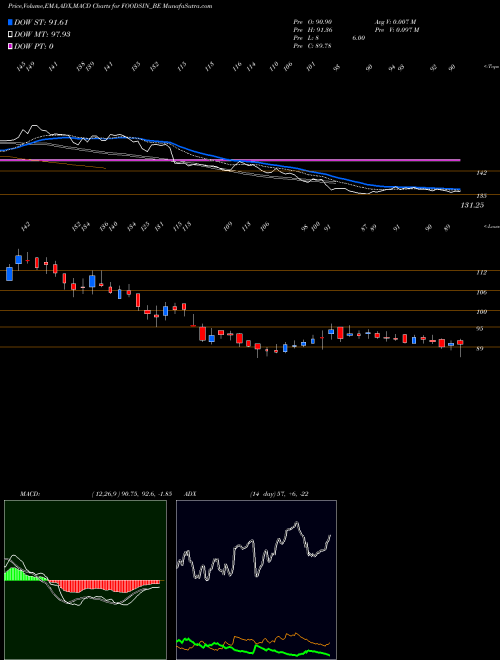Screen dimensions: 500x660
Task: Select the 'DOW MT: 97.93' legend label
Action: pos(42,35)
